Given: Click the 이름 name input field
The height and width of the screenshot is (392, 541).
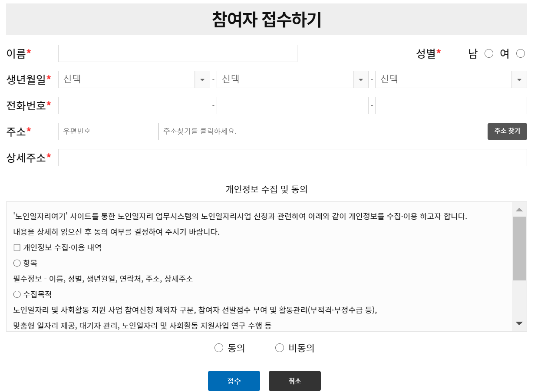Looking at the screenshot, I should coord(177,53).
